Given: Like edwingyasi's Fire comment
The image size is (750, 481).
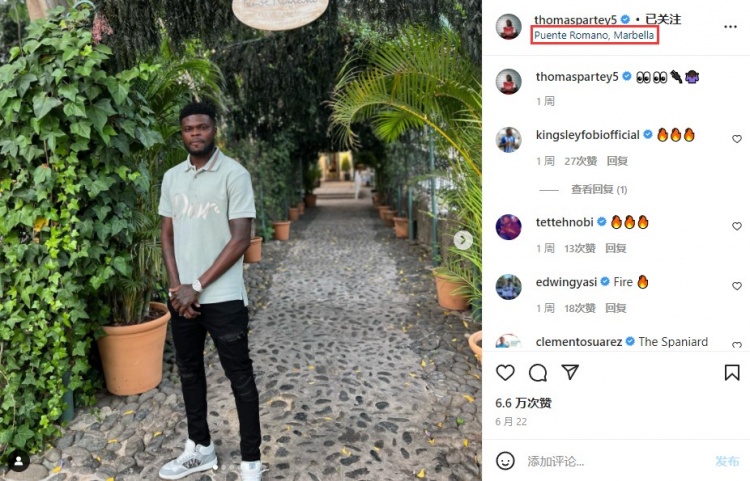Looking at the screenshot, I should [737, 287].
